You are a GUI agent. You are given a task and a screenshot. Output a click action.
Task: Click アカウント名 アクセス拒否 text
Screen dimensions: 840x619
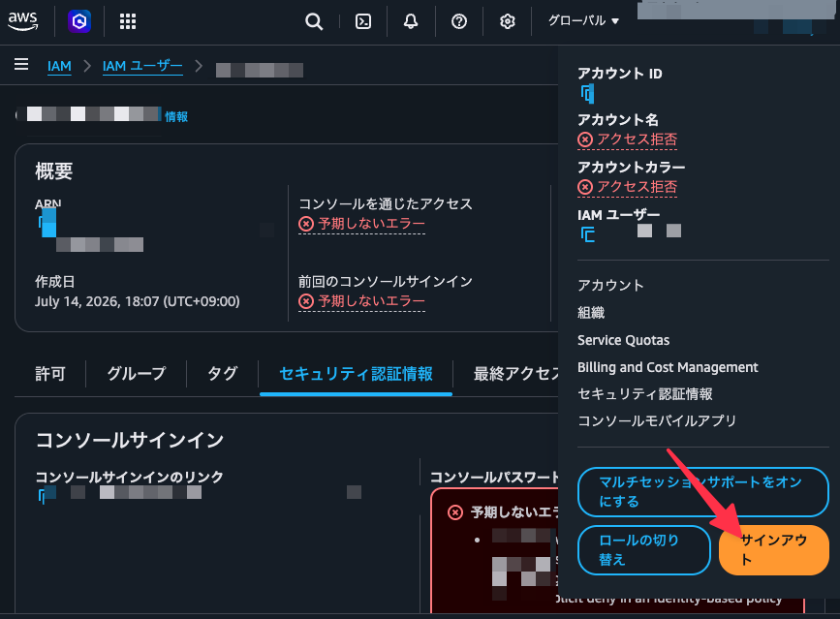[x=637, y=139]
